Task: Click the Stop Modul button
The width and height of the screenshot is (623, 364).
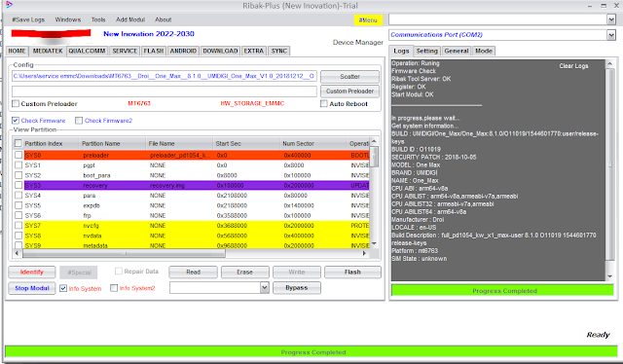Action: tap(32, 288)
